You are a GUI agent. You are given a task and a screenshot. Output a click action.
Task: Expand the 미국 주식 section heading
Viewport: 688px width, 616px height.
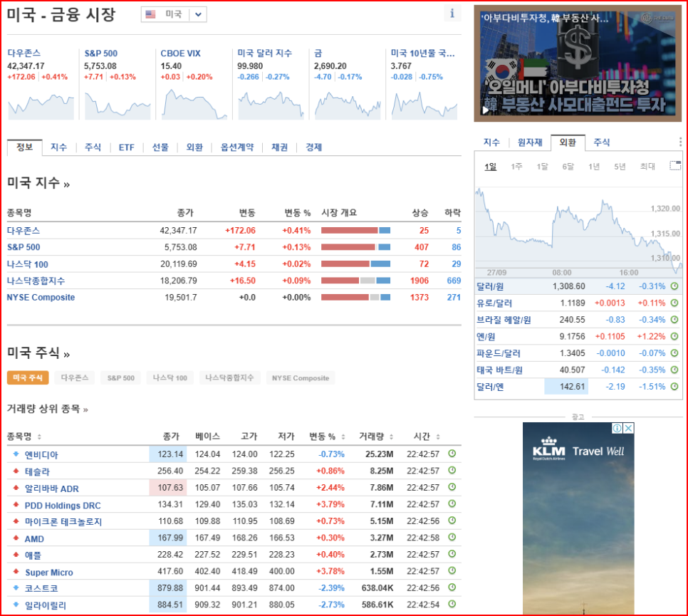pos(38,353)
